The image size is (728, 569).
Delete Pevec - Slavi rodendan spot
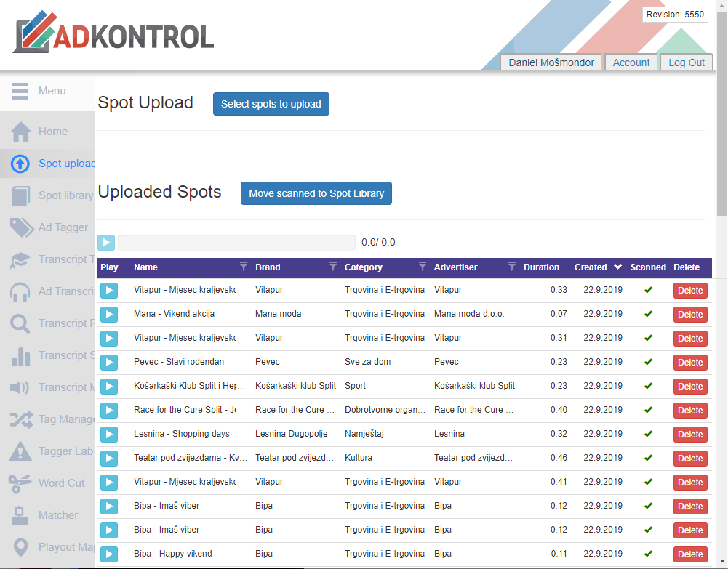pyautogui.click(x=690, y=362)
